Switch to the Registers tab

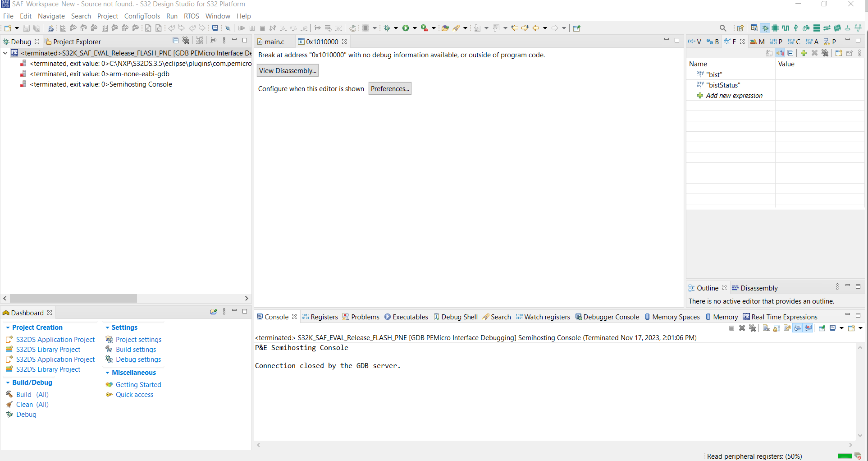point(324,317)
